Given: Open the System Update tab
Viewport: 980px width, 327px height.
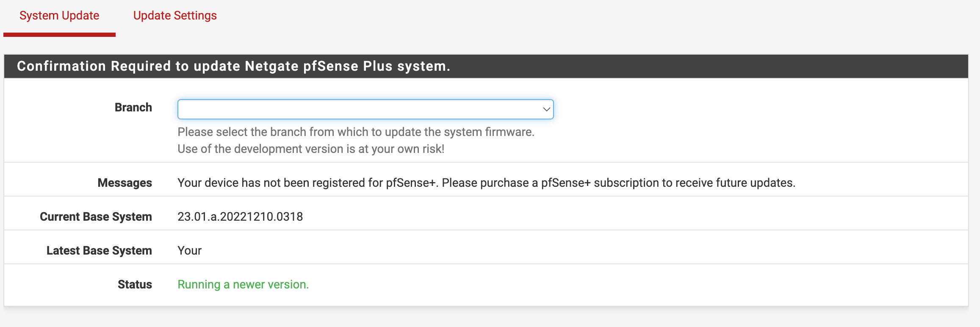Looking at the screenshot, I should pyautogui.click(x=59, y=16).
